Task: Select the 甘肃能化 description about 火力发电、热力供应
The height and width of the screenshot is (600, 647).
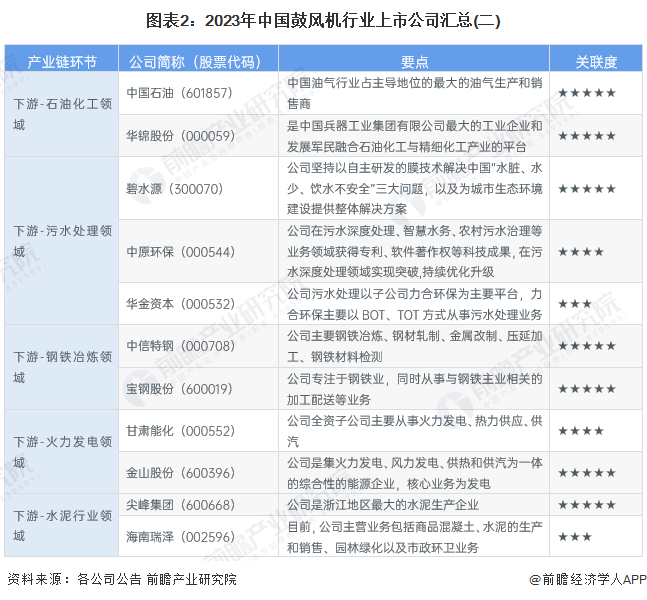Action: [415, 431]
